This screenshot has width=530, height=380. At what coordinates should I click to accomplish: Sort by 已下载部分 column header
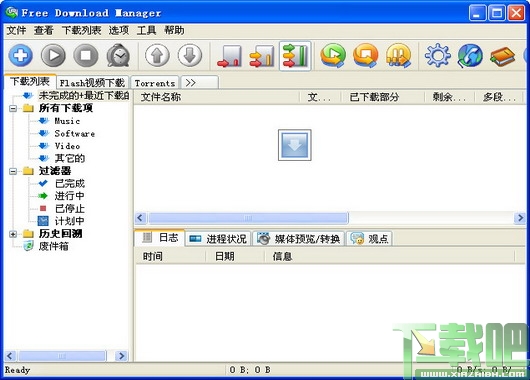click(x=382, y=97)
